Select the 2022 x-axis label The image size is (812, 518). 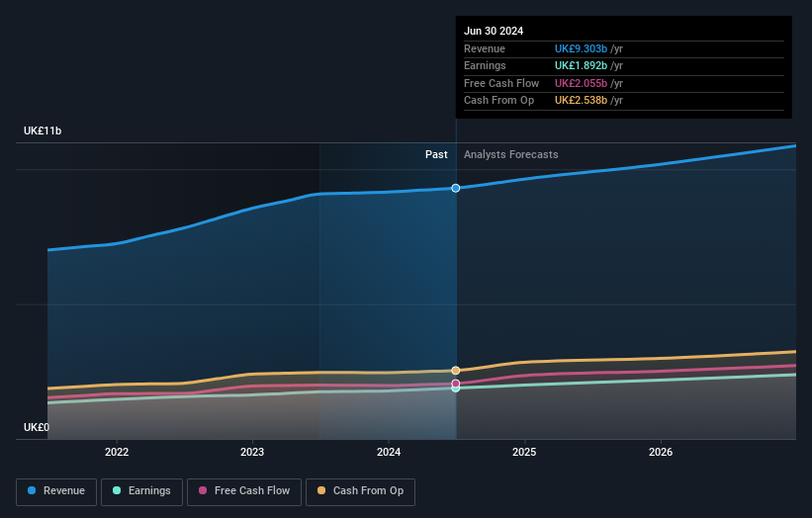(x=117, y=452)
